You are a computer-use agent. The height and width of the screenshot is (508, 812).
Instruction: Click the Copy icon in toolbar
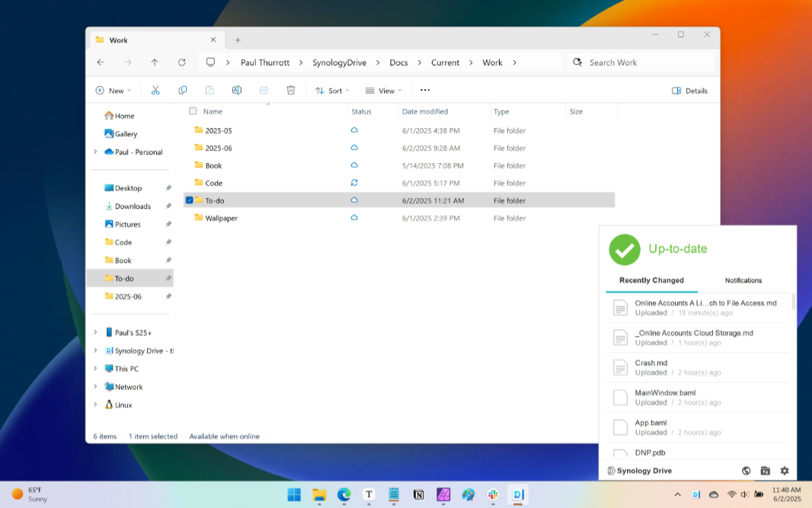coord(183,91)
